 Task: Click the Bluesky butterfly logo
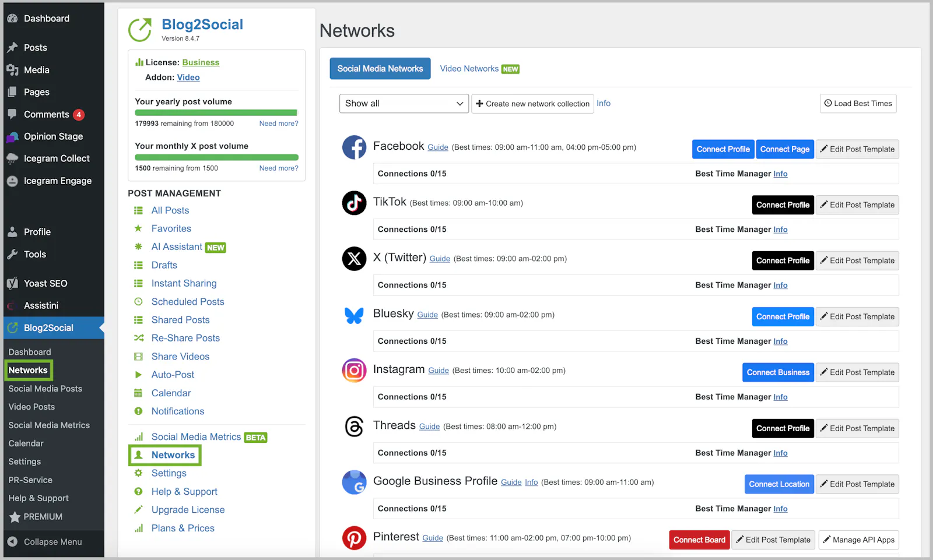[354, 315]
